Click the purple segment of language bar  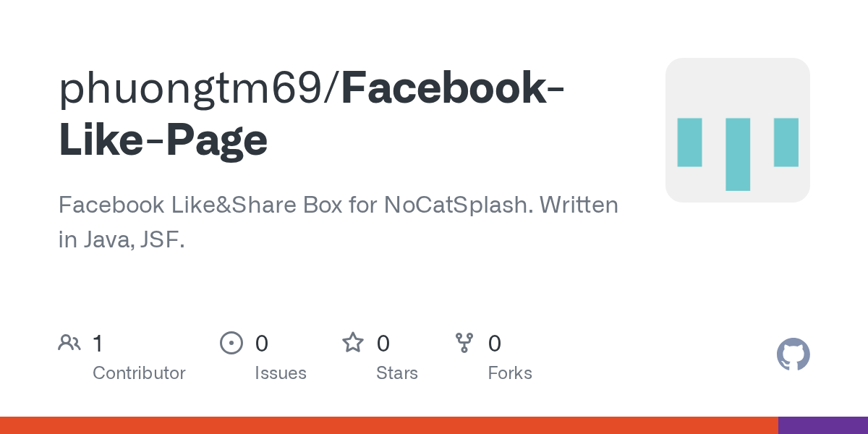pyautogui.click(x=823, y=425)
